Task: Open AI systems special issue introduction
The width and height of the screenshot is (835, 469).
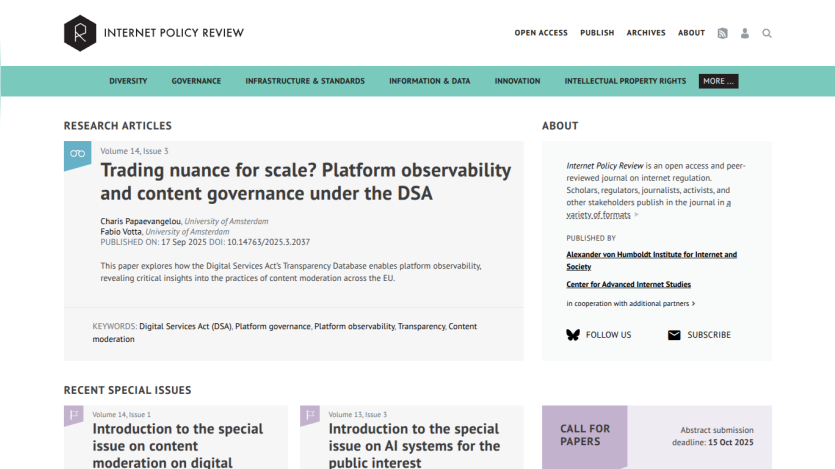Action: click(x=414, y=445)
